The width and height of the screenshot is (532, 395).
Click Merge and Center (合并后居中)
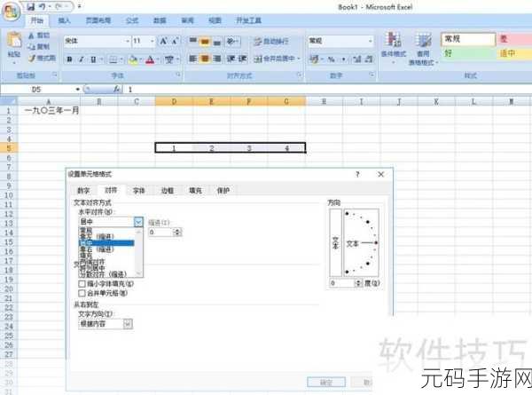(275, 59)
